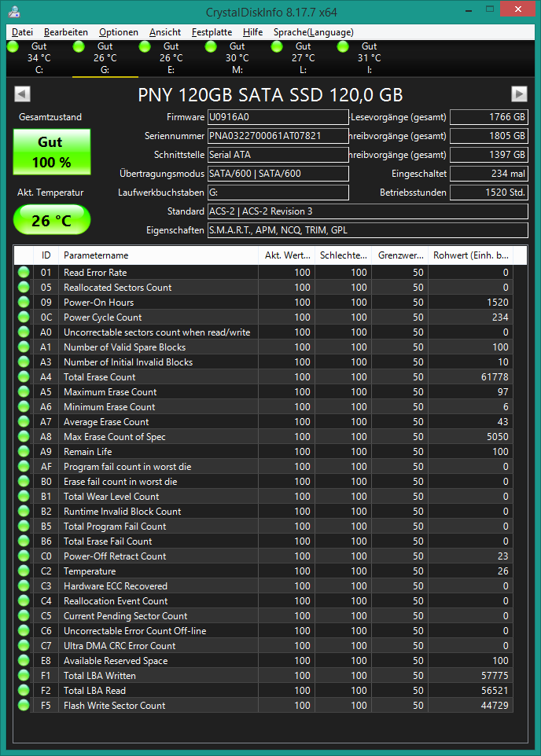Click status dot for Reallocated Sectors Count

click(x=23, y=288)
